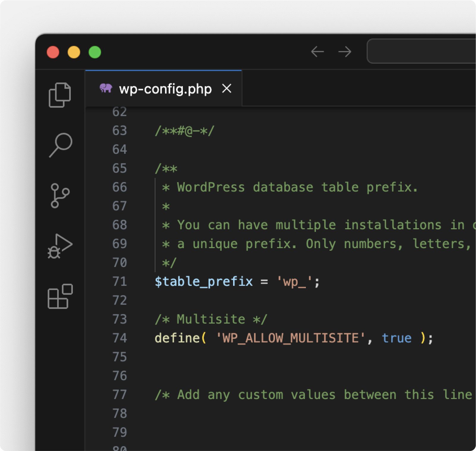The image size is (476, 451).
Task: Select the wp-config.php tab
Action: tap(164, 89)
